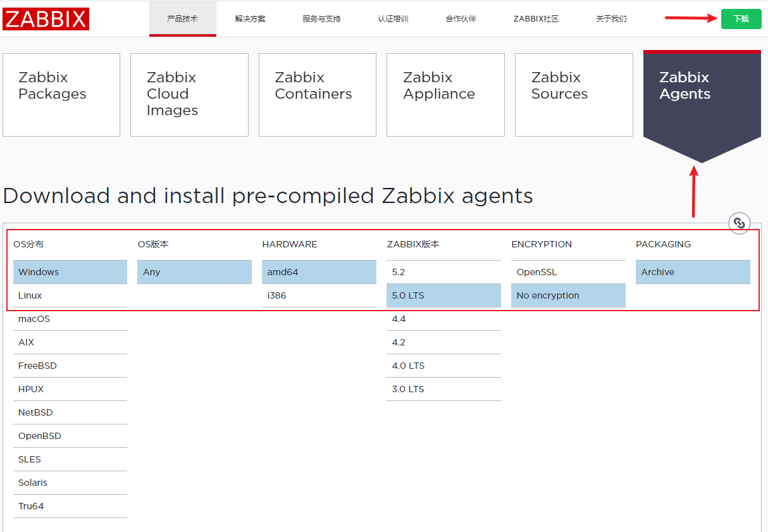
Task: Click the ZABBIX logo
Action: coord(46,19)
